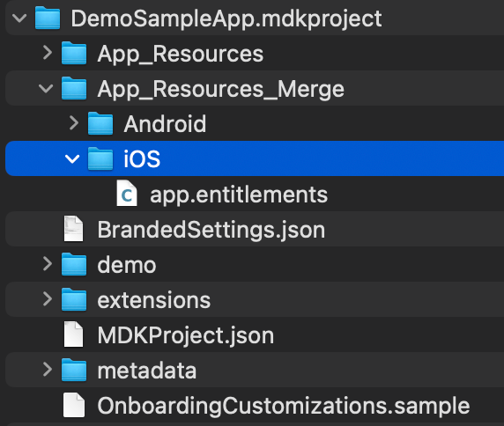Collapse the App_Resources_Merge folder chevron

pos(46,88)
